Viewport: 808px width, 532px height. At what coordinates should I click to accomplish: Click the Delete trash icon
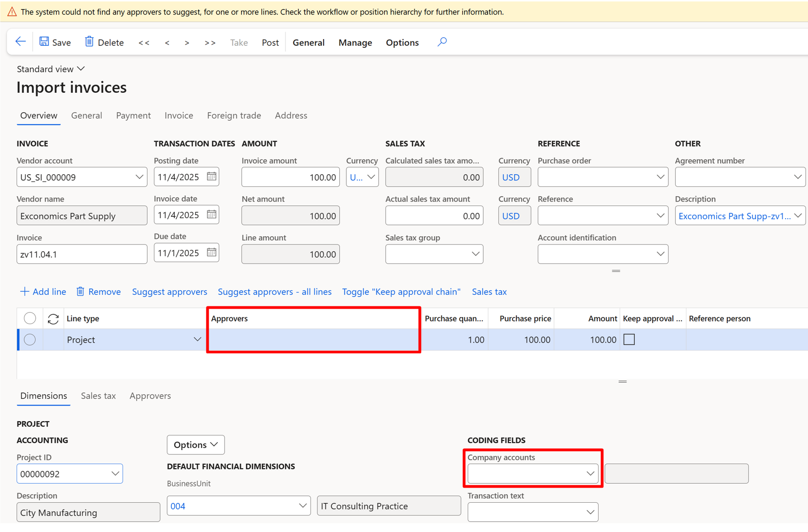tap(89, 42)
